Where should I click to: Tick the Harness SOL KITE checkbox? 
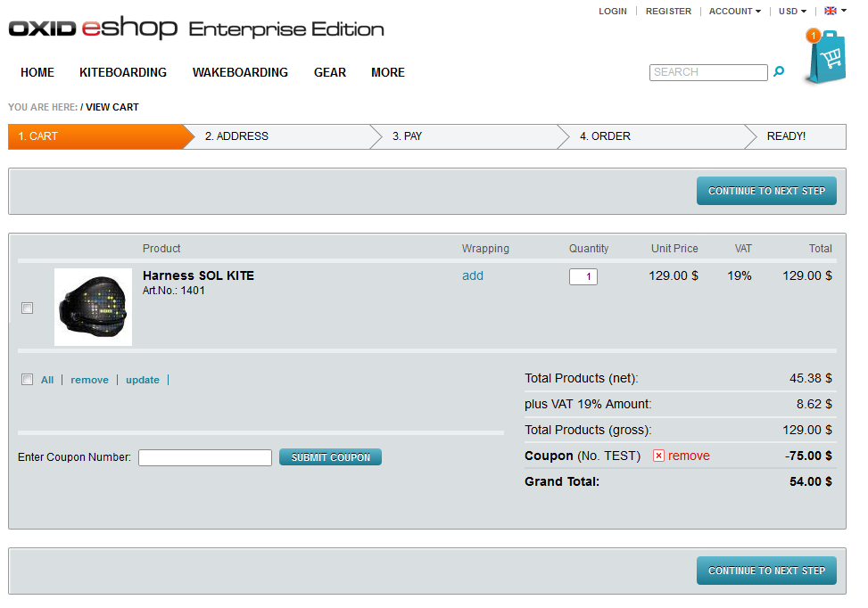pyautogui.click(x=28, y=308)
